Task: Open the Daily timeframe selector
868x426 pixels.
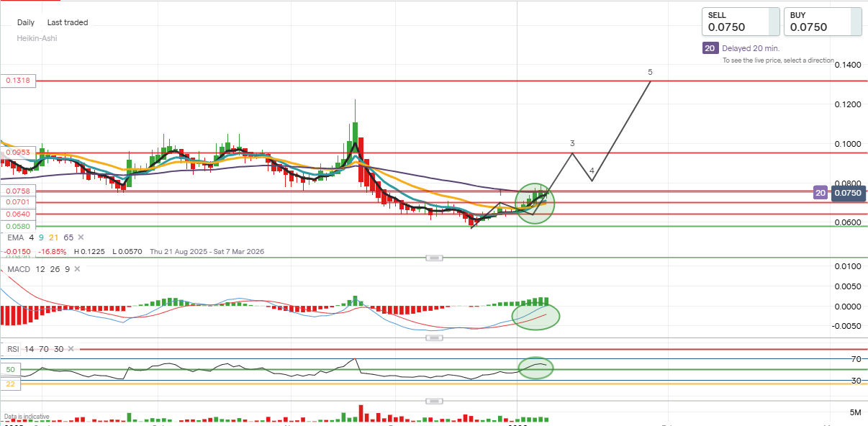Action: click(26, 22)
